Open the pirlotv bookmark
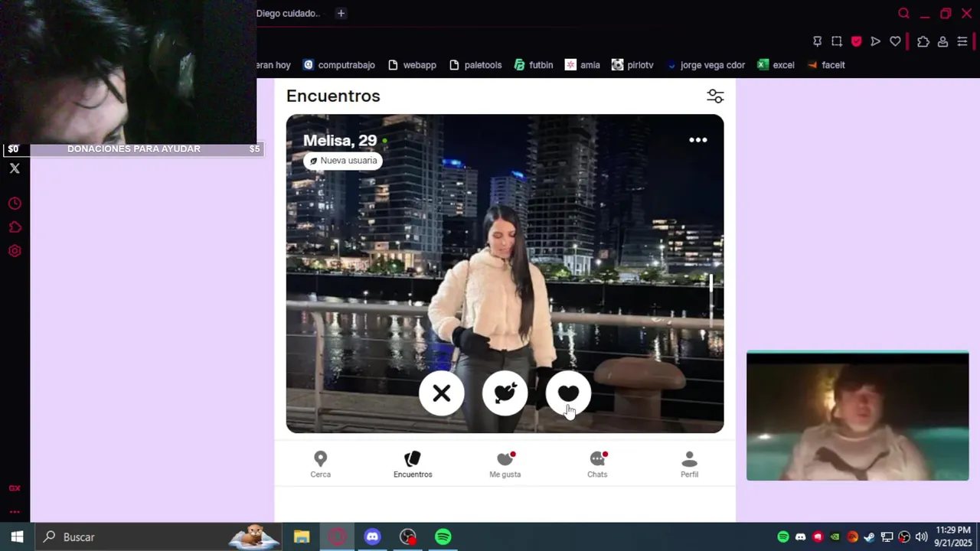The width and height of the screenshot is (980, 551). click(x=632, y=65)
